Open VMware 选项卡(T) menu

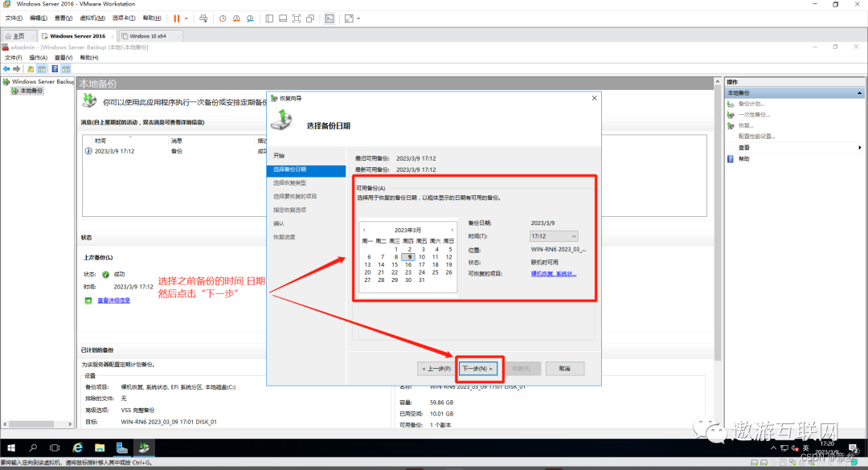coord(124,18)
